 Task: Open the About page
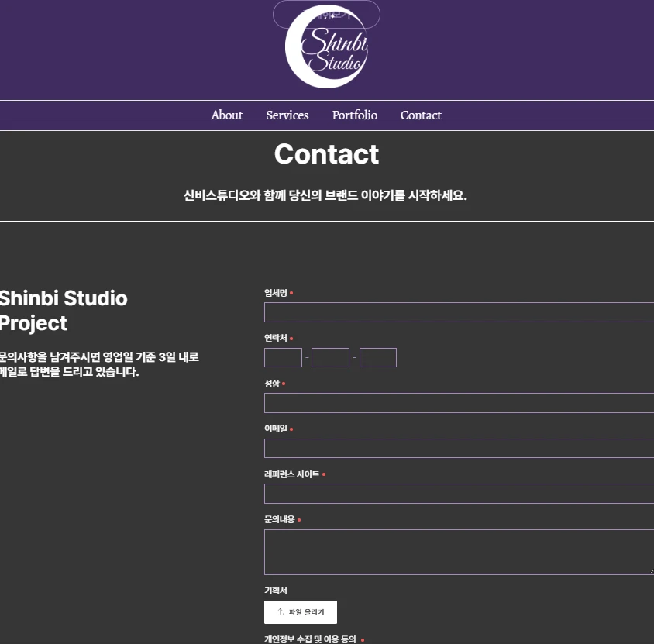(x=227, y=115)
